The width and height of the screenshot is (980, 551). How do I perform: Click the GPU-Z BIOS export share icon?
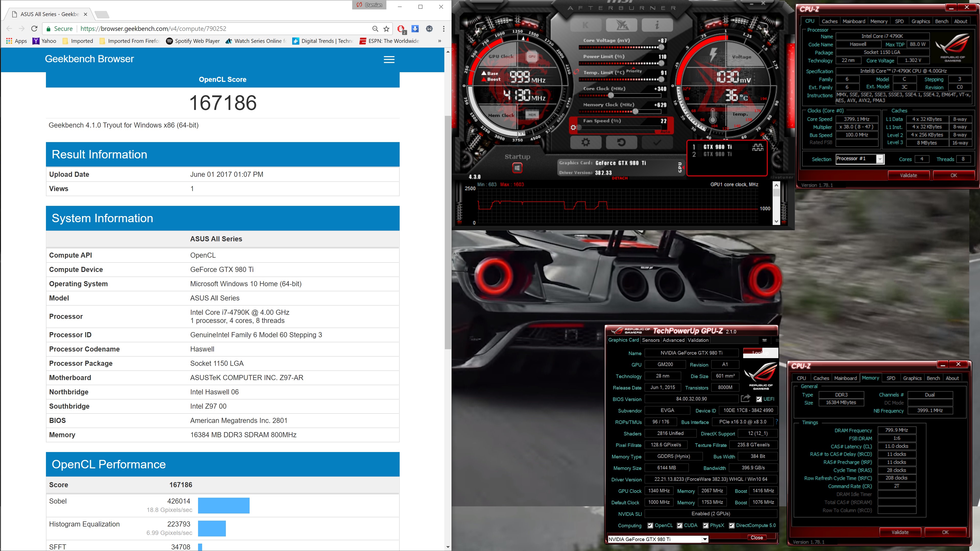pyautogui.click(x=746, y=398)
